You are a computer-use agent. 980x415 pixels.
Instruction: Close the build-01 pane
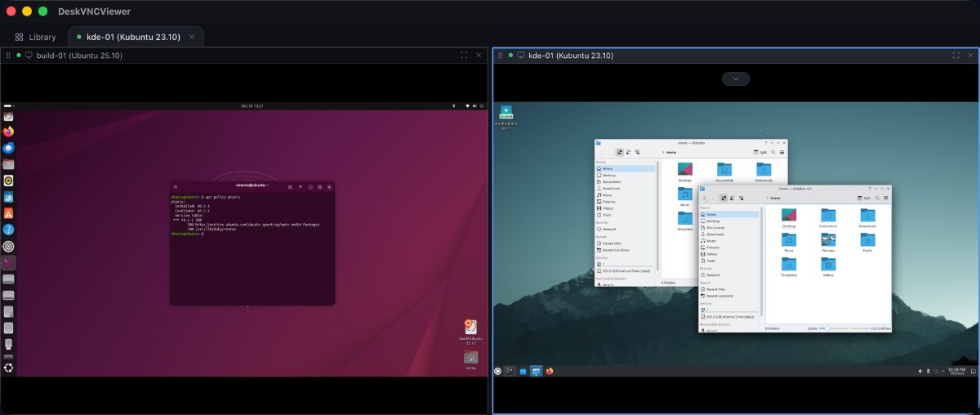pos(479,56)
